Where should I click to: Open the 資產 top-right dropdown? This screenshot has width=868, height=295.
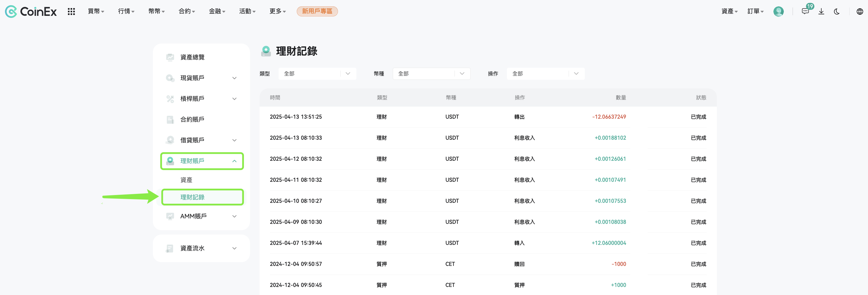(x=730, y=12)
